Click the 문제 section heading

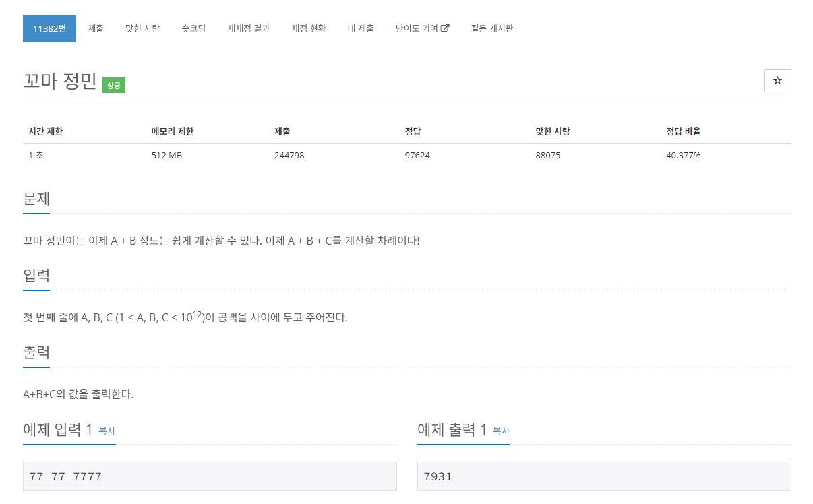[36, 199]
